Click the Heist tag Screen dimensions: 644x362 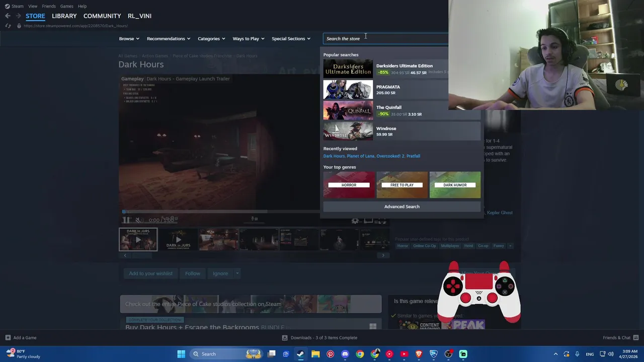pos(468,246)
